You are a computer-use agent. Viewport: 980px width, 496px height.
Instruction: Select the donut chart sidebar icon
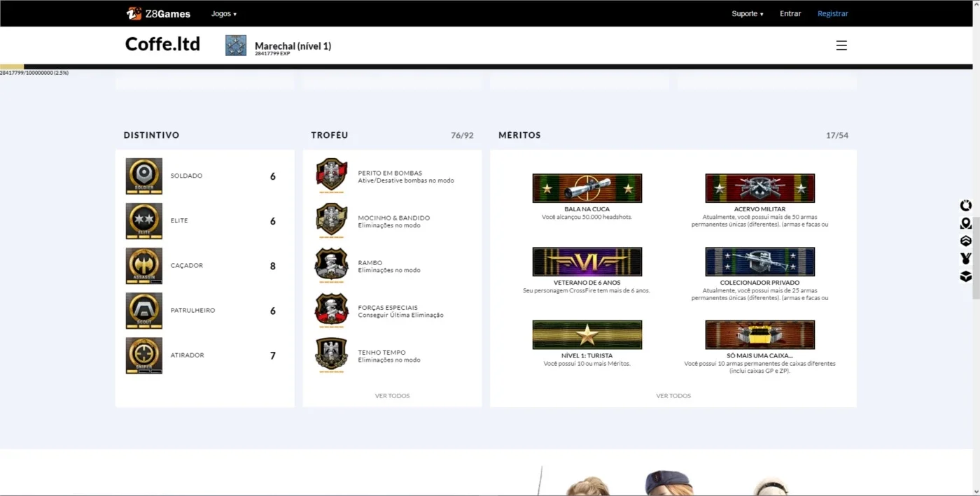(966, 206)
